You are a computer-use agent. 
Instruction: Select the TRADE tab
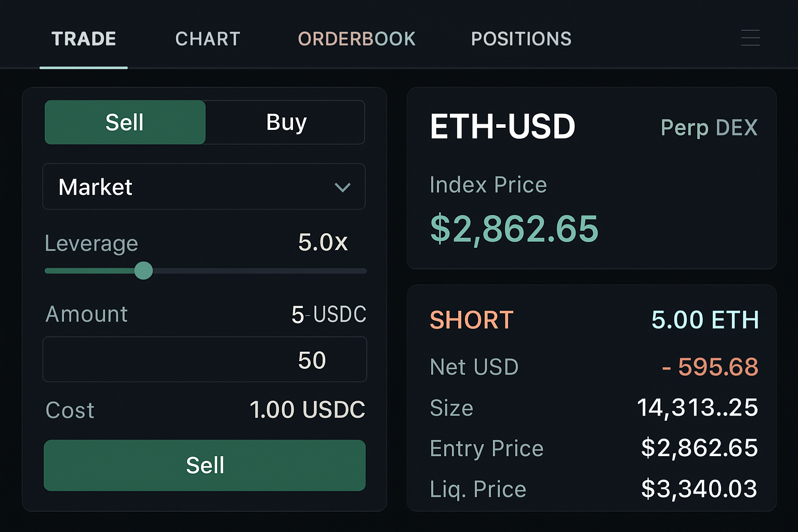coord(83,38)
